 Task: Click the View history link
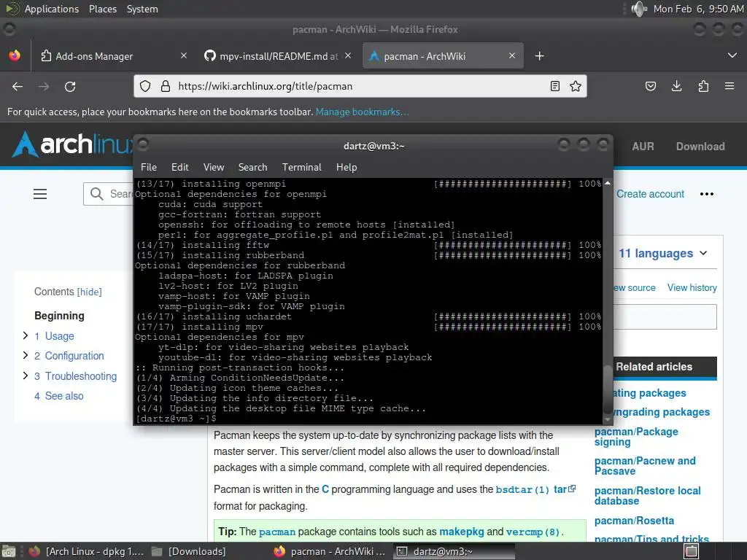(x=692, y=287)
